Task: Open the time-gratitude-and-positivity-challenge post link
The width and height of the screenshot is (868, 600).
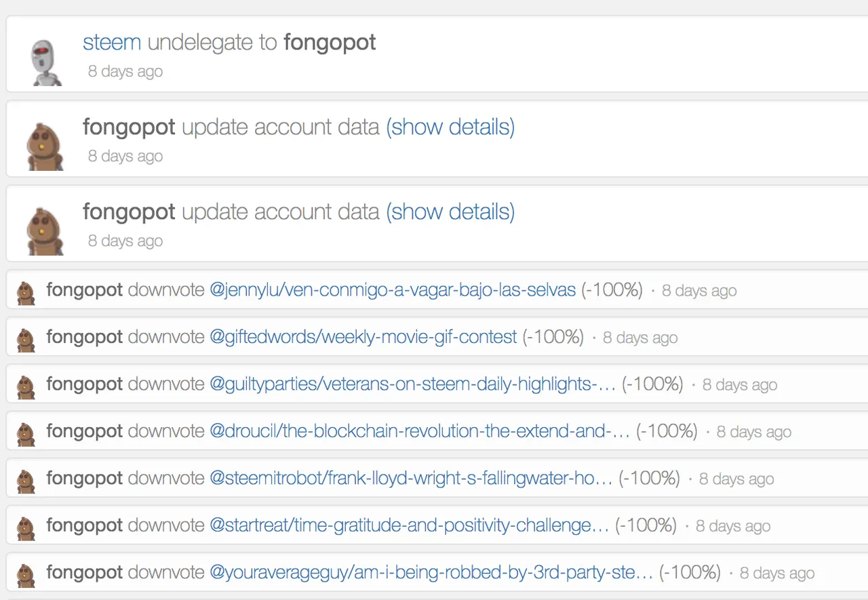Action: coord(409,525)
